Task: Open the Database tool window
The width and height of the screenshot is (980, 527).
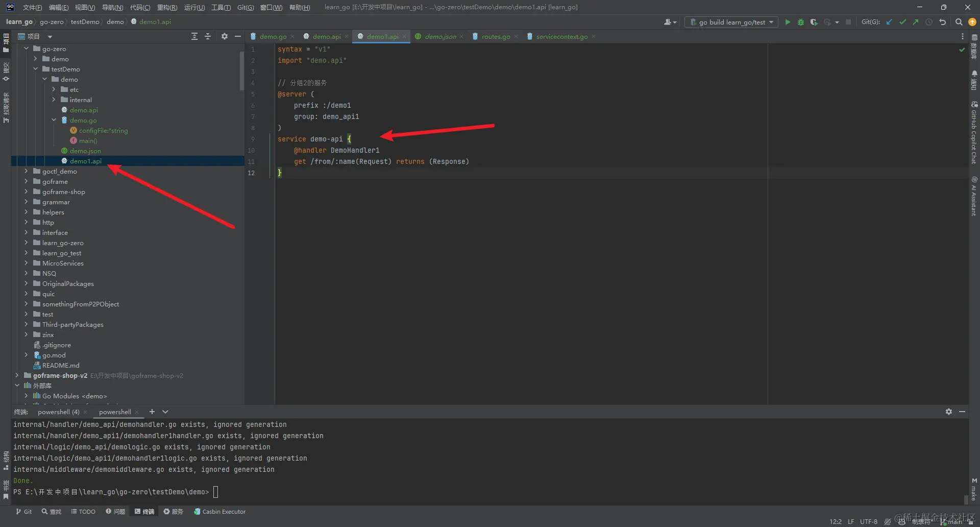Action: (974, 46)
